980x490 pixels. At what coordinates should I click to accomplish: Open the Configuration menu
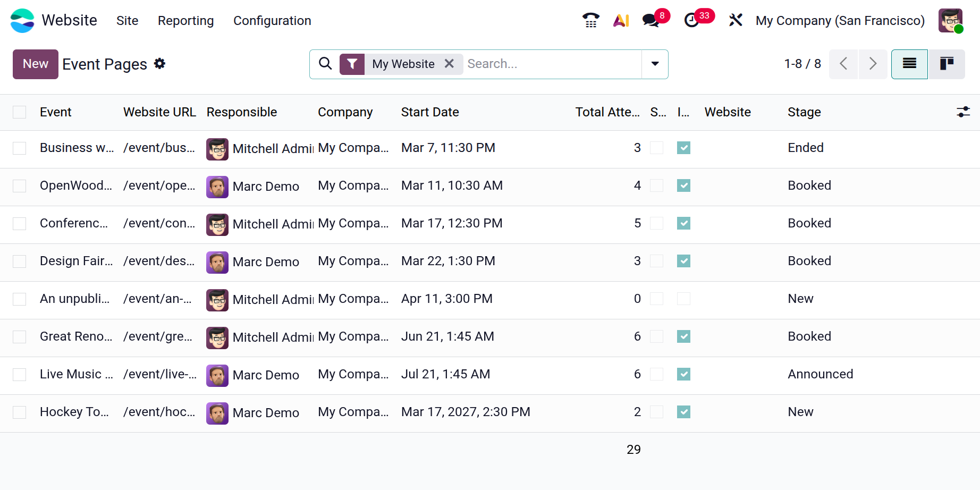pyautogui.click(x=272, y=21)
